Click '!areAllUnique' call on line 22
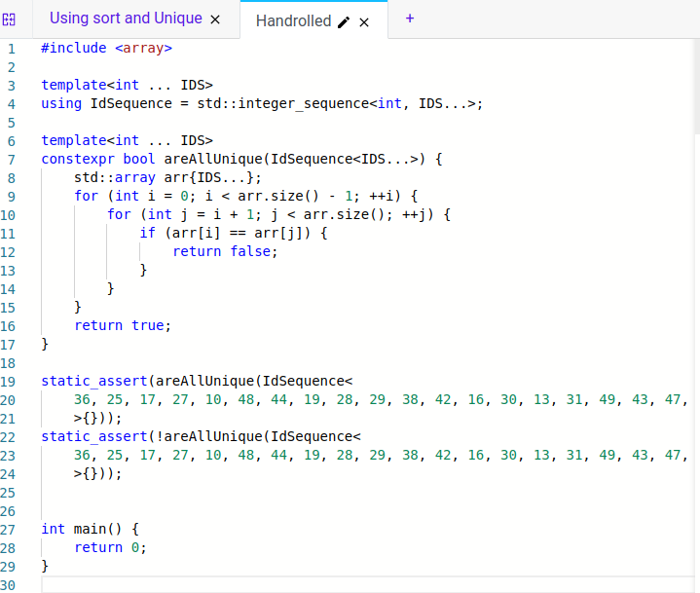Screen dimensions: 700x593 click(x=209, y=436)
